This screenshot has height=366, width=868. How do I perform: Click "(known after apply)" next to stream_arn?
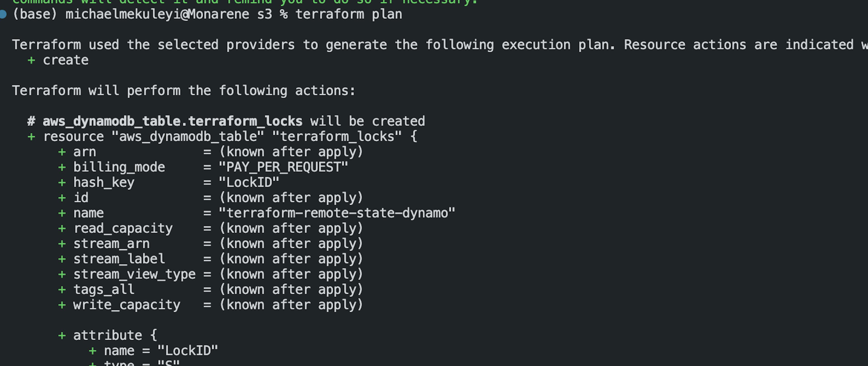[291, 244]
